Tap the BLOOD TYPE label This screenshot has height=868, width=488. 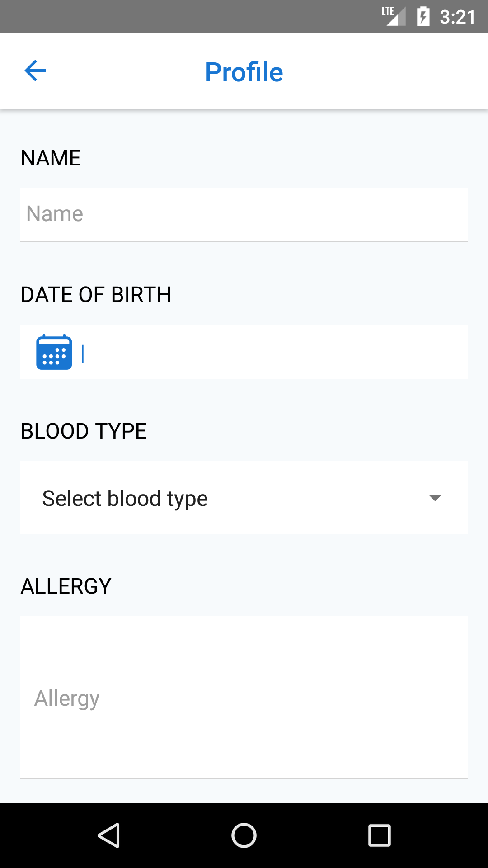tap(84, 431)
